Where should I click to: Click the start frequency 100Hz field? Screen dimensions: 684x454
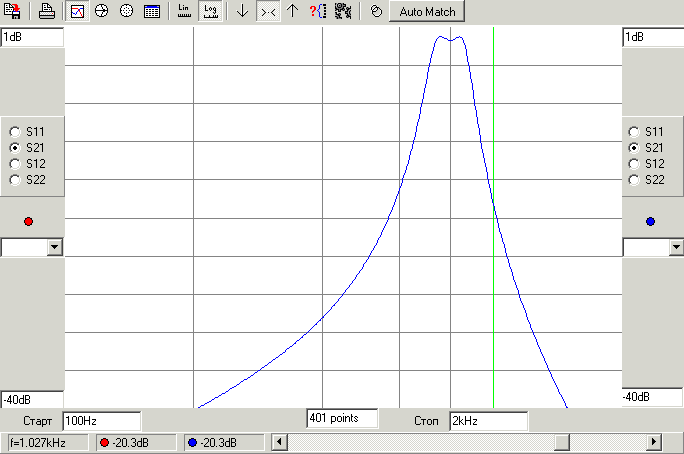point(102,421)
